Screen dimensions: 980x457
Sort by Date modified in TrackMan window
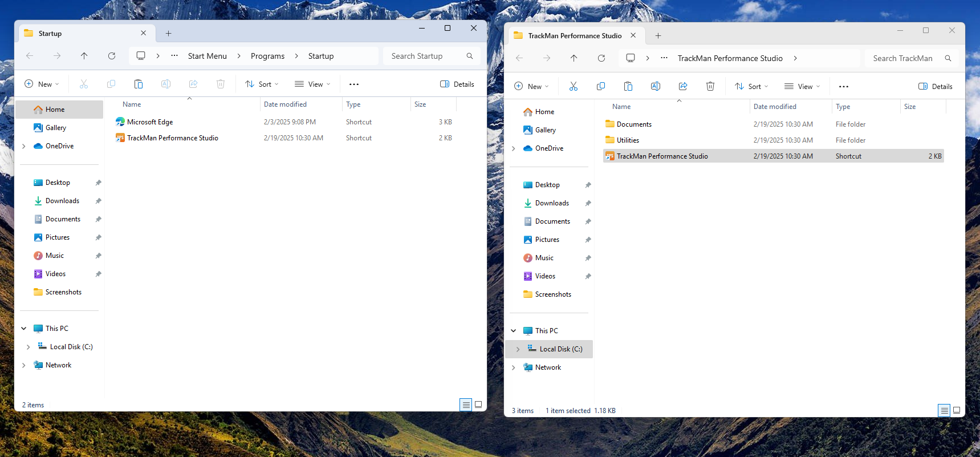pyautogui.click(x=775, y=107)
